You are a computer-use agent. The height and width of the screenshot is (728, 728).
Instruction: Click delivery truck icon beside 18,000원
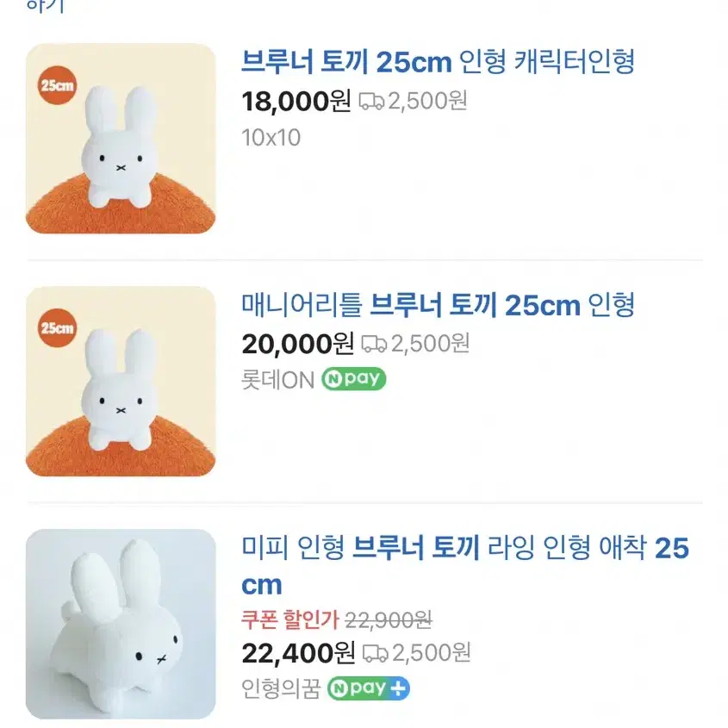click(x=371, y=101)
